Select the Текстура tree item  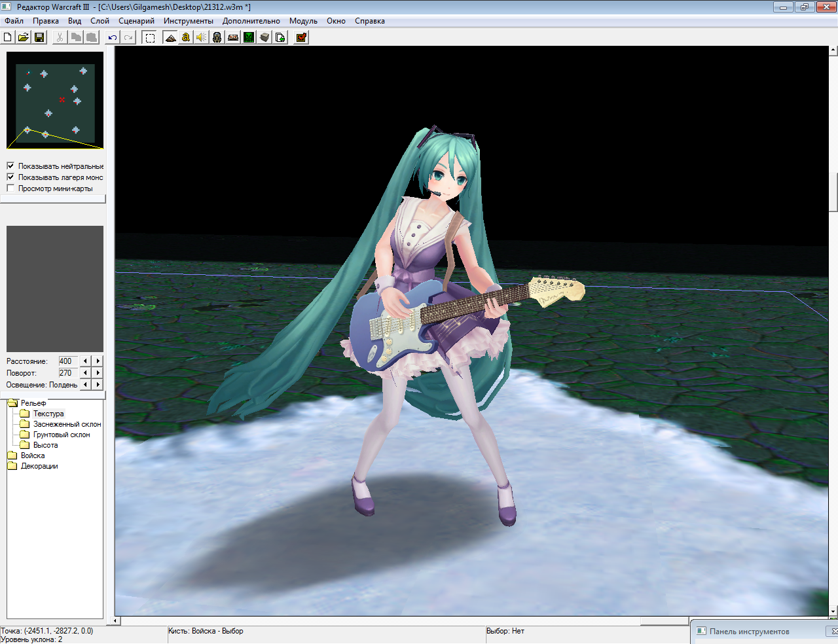[48, 414]
